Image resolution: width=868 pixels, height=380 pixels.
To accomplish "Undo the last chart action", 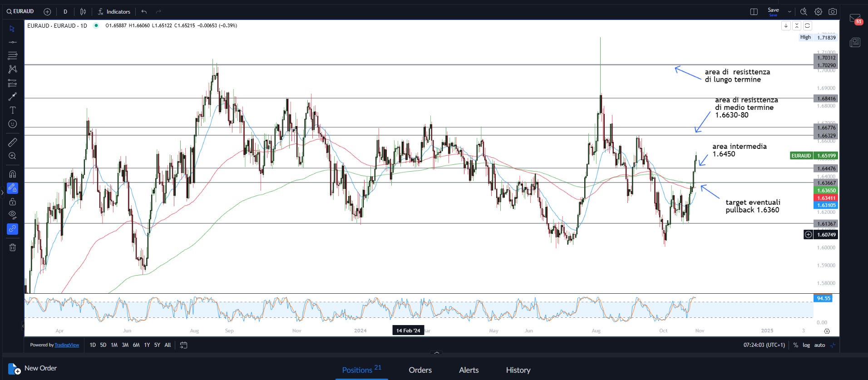I will click(144, 12).
